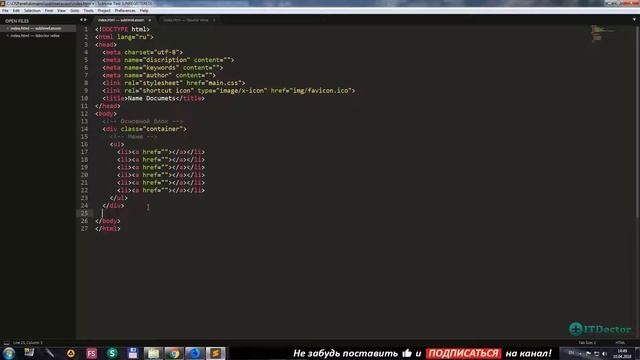Open the pen-shaped taskbar icon
Image resolution: width=640 pixels, height=360 pixels.
coord(50,353)
